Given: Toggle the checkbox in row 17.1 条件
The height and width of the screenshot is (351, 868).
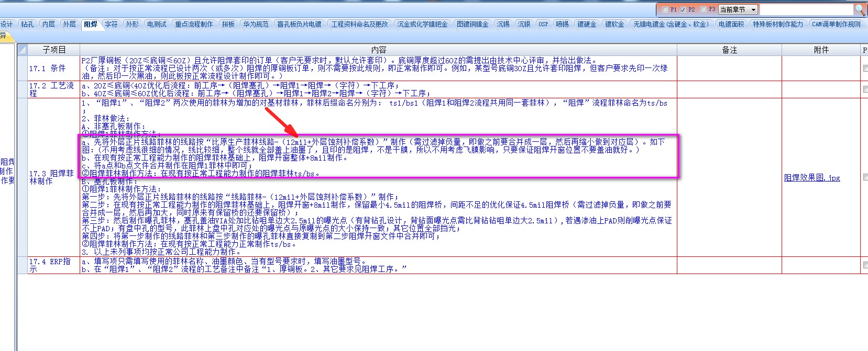Looking at the screenshot, I should click(x=865, y=68).
